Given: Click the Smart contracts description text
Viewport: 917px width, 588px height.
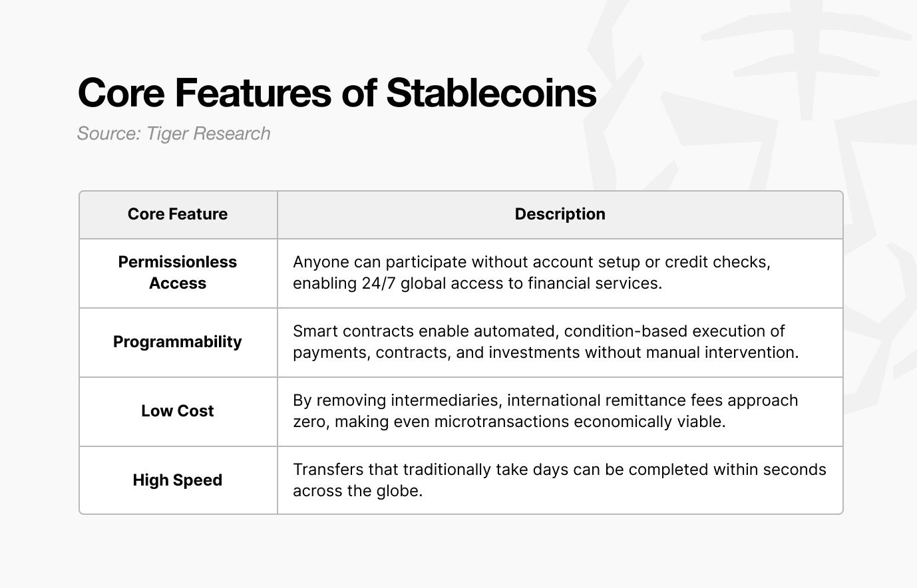Looking at the screenshot, I should coord(546,342).
